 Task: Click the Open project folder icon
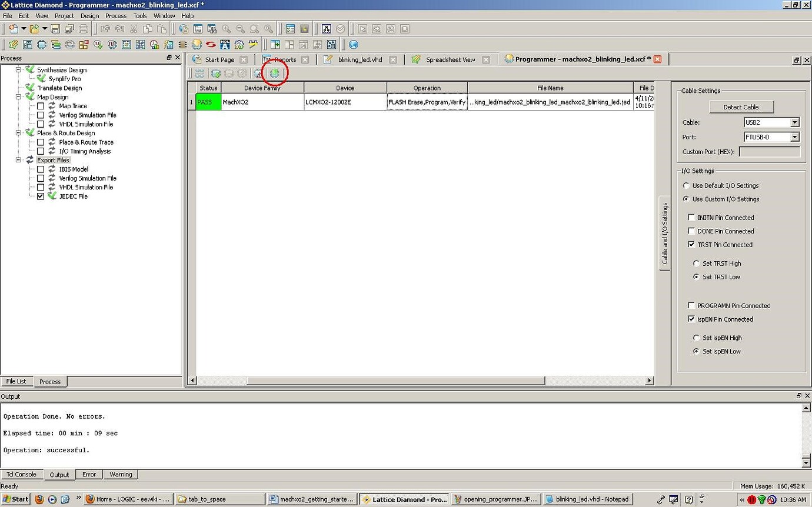[34, 29]
